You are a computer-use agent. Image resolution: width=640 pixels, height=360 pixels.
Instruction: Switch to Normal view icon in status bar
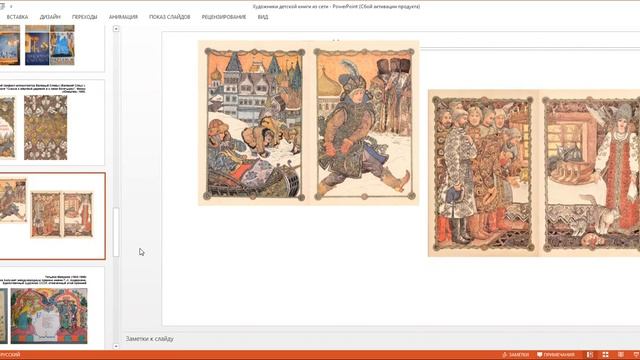[x=590, y=355]
